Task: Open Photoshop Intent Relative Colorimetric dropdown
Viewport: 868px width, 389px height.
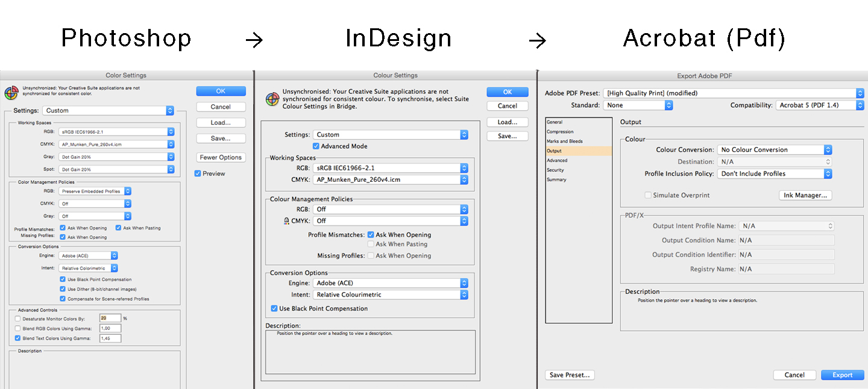Action: [89, 268]
